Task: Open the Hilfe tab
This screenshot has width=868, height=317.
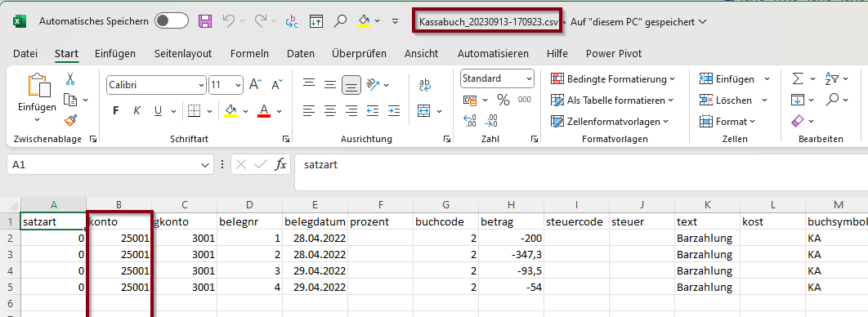Action: (557, 54)
